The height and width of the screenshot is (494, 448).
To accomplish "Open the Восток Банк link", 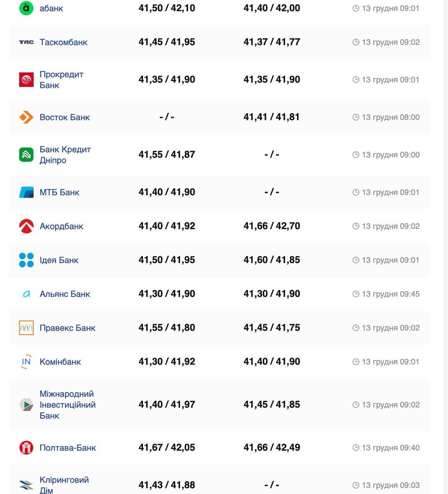I will coord(64,117).
